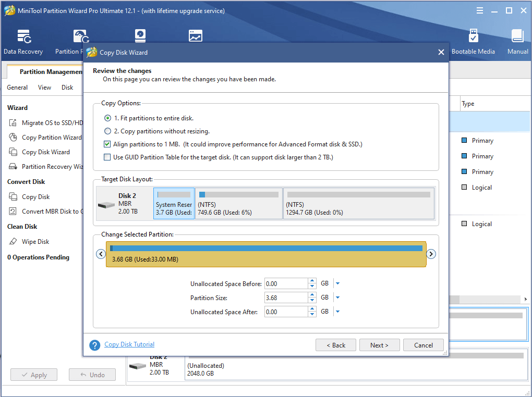Click the Undo button

(x=92, y=375)
